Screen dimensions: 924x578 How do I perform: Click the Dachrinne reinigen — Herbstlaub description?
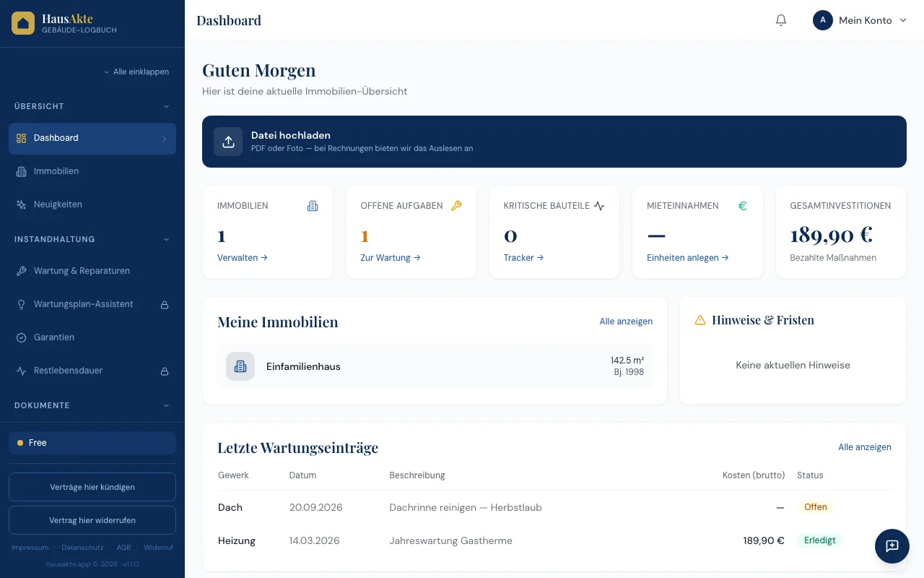(x=466, y=507)
